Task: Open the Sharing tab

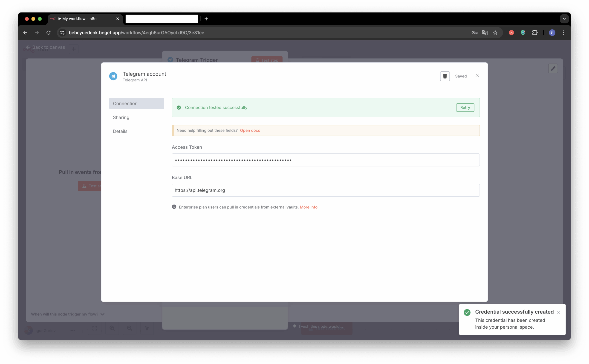Action: pyautogui.click(x=121, y=118)
